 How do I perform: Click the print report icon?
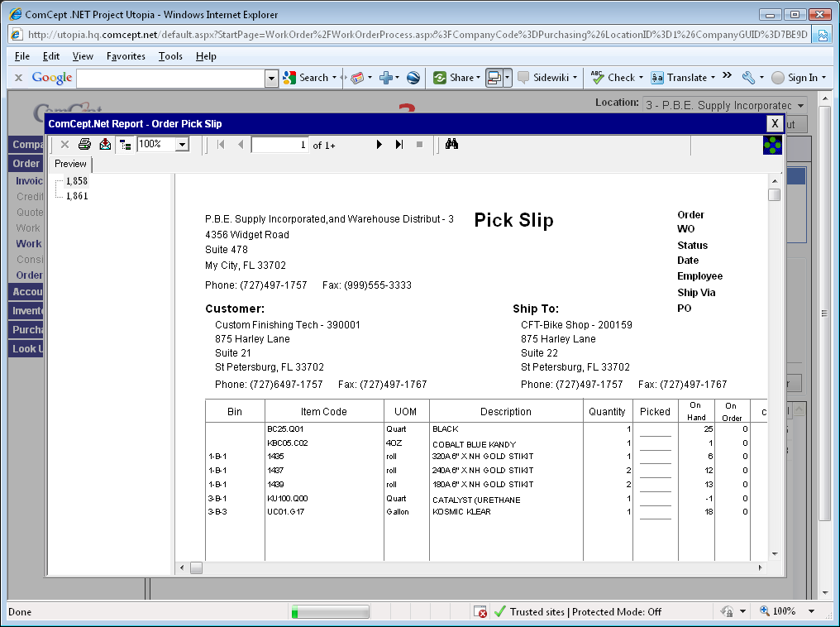click(84, 144)
